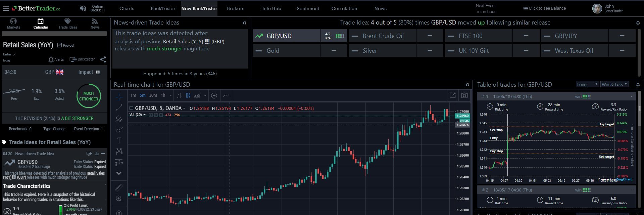Select the brush drawing tool
The image size is (644, 215).
tap(119, 129)
